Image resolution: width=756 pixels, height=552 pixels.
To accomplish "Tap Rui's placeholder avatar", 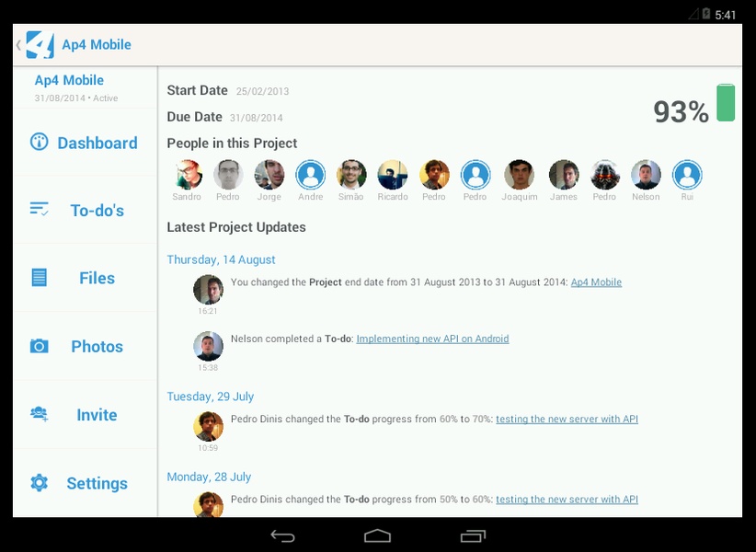I will [687, 175].
